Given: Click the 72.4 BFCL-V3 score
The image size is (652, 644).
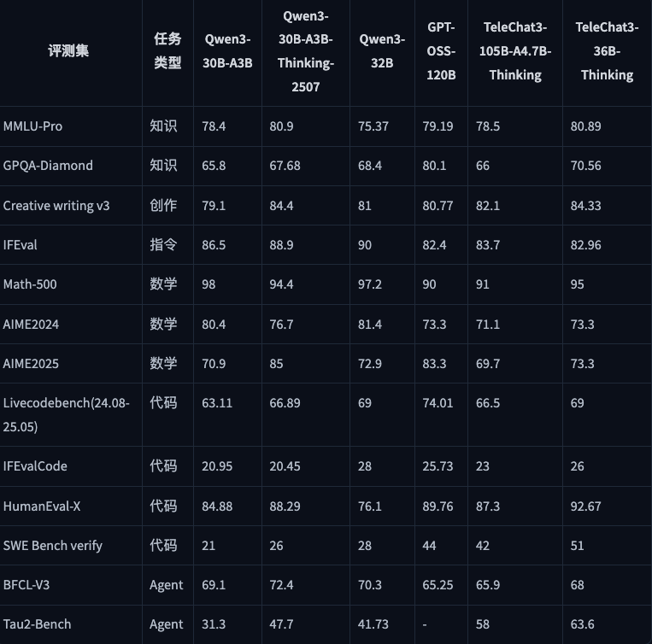Looking at the screenshot, I should click(281, 585).
